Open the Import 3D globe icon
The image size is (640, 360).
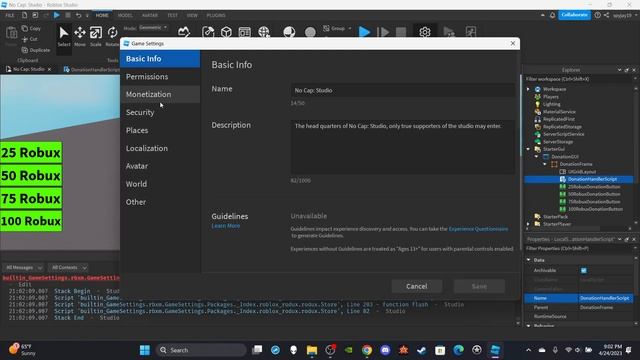pyautogui.click(x=264, y=32)
